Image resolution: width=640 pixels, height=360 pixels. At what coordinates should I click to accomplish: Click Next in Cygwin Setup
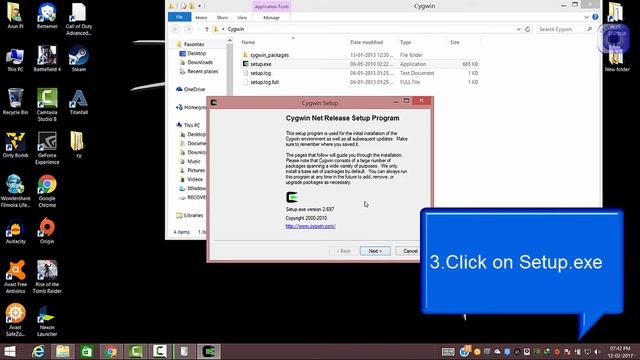tap(375, 251)
